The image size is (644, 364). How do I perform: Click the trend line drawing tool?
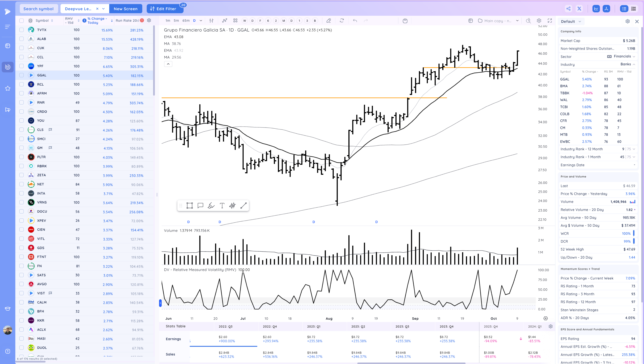coord(243,205)
